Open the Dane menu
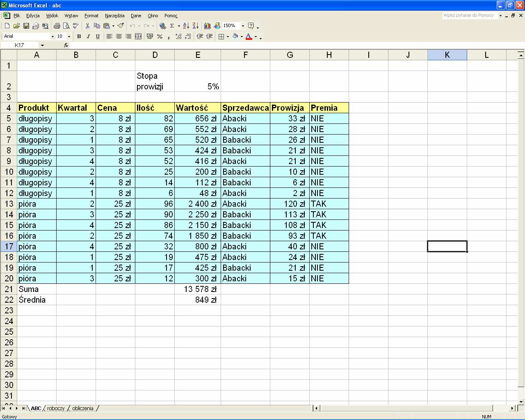The image size is (525, 420). coord(136,16)
